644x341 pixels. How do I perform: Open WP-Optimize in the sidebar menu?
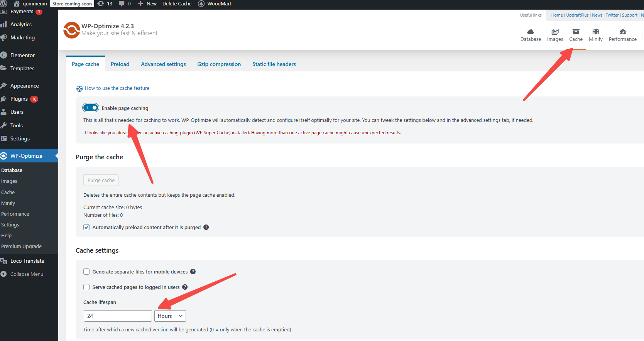click(29, 156)
